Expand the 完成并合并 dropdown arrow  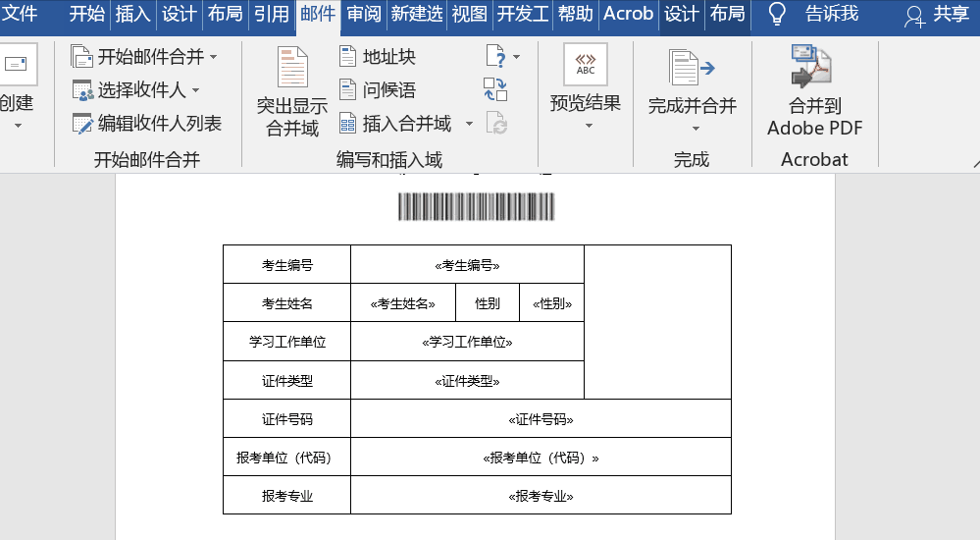696,129
